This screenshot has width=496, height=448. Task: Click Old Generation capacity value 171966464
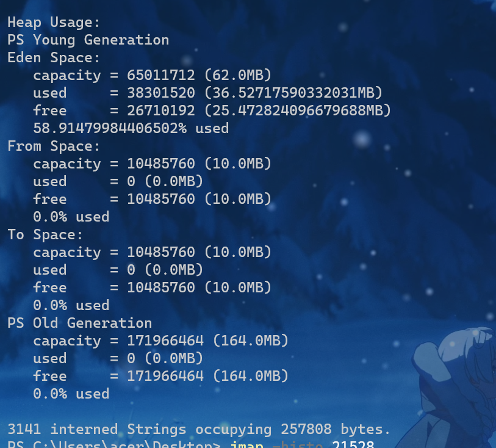165,341
